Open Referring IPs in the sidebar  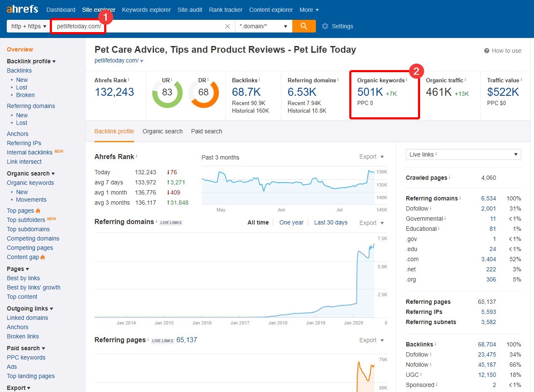point(24,143)
